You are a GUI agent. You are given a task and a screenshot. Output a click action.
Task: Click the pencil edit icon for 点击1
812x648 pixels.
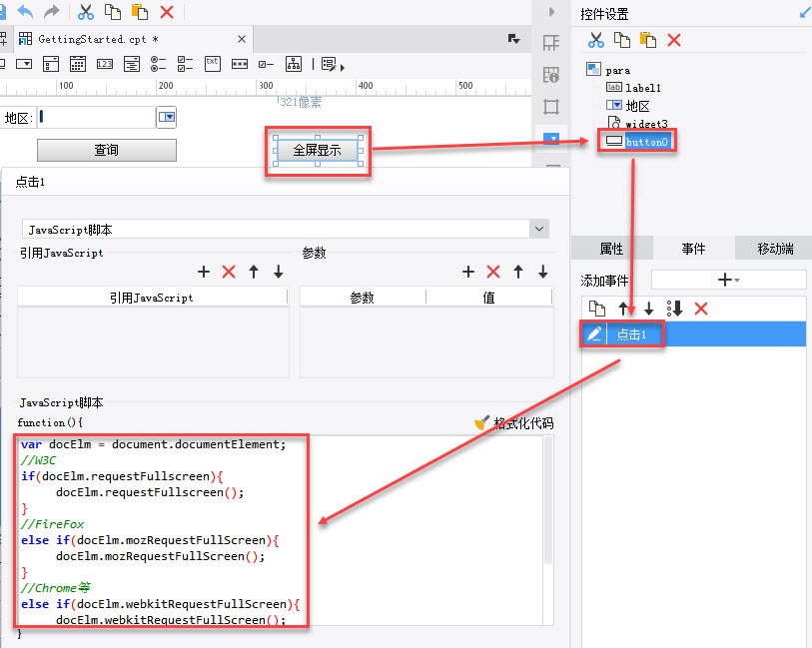pyautogui.click(x=593, y=333)
